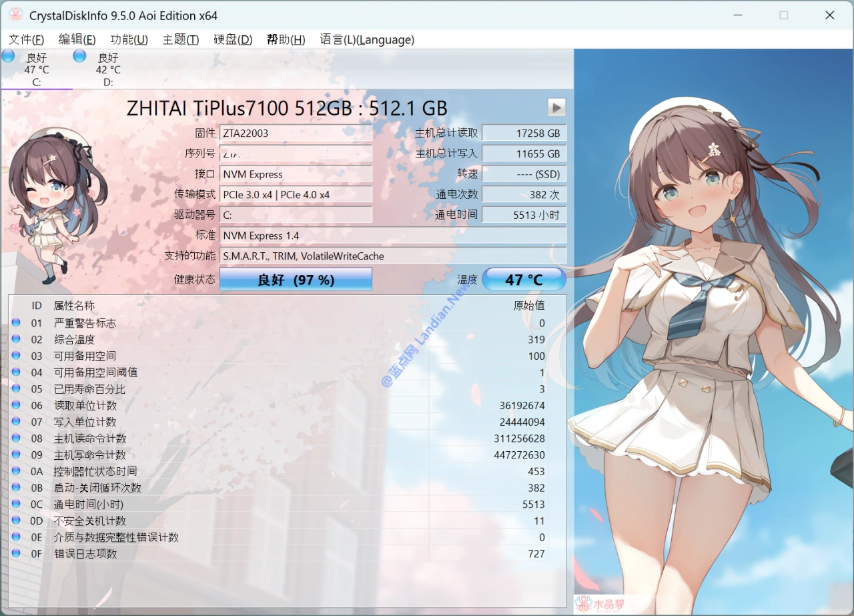Open the 主题(T) menu
Image resolution: width=854 pixels, height=616 pixels.
click(x=181, y=39)
